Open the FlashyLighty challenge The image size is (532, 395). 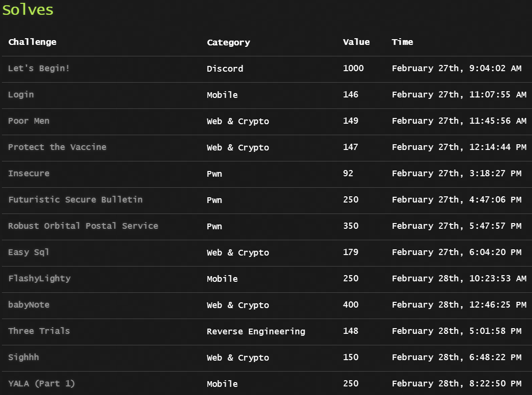tap(39, 278)
